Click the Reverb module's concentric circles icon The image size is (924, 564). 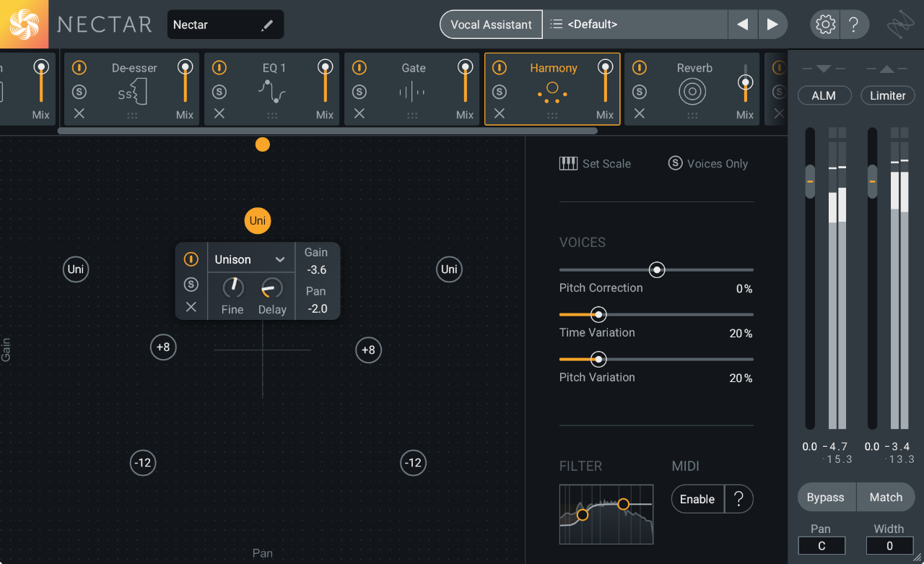(x=692, y=92)
